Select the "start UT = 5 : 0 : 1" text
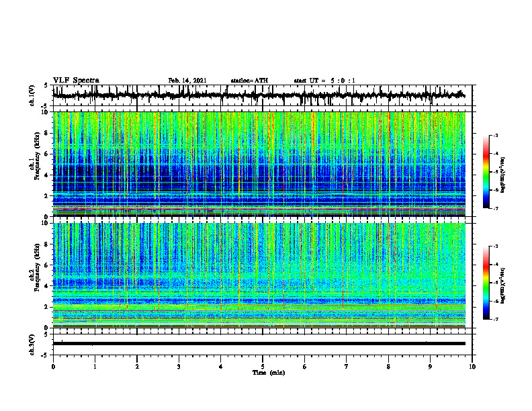The width and height of the screenshot is (532, 411). click(x=324, y=81)
